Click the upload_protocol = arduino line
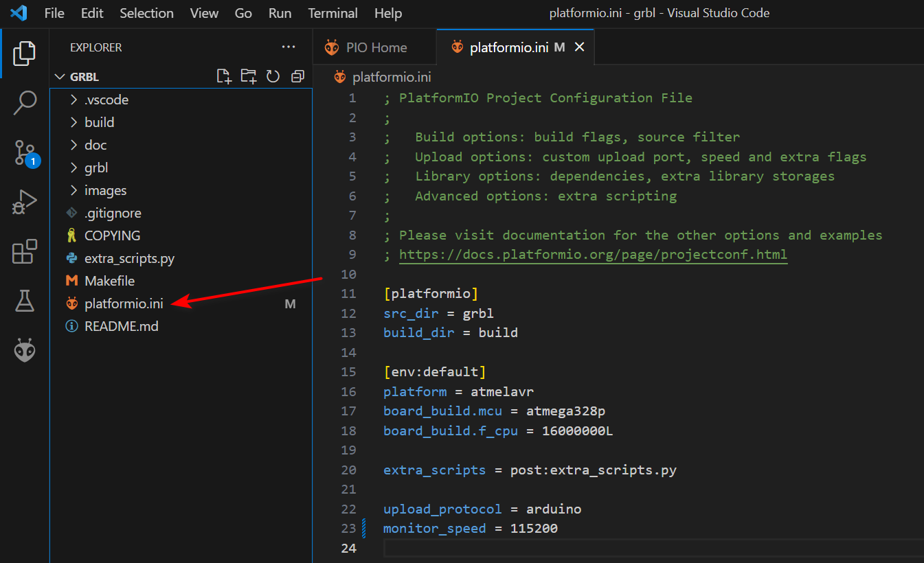924x563 pixels. click(482, 509)
